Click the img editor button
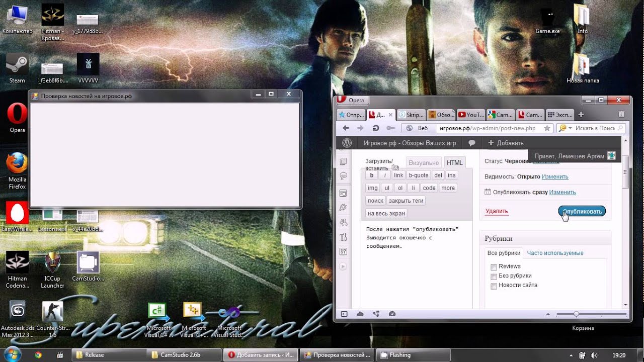 pos(373,188)
